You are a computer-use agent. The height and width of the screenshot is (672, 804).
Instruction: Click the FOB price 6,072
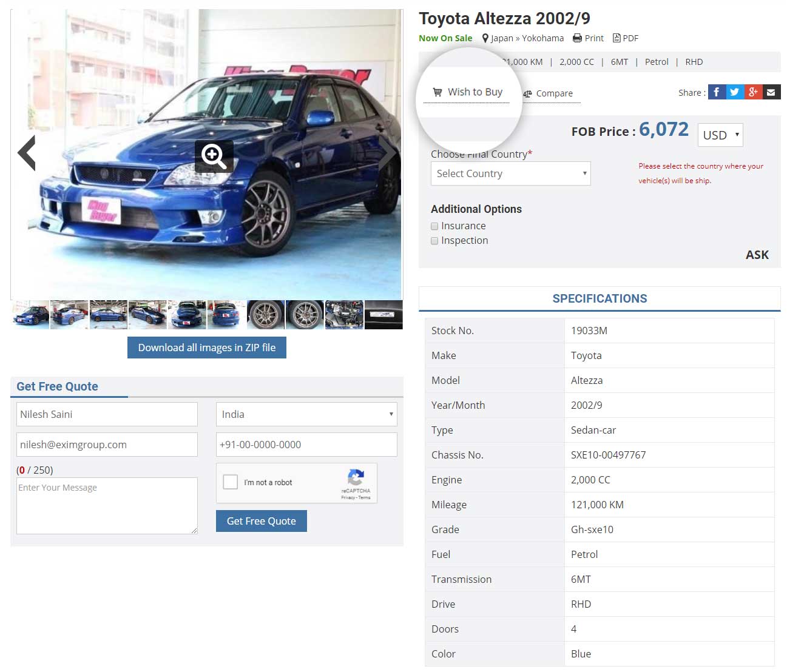click(x=664, y=129)
